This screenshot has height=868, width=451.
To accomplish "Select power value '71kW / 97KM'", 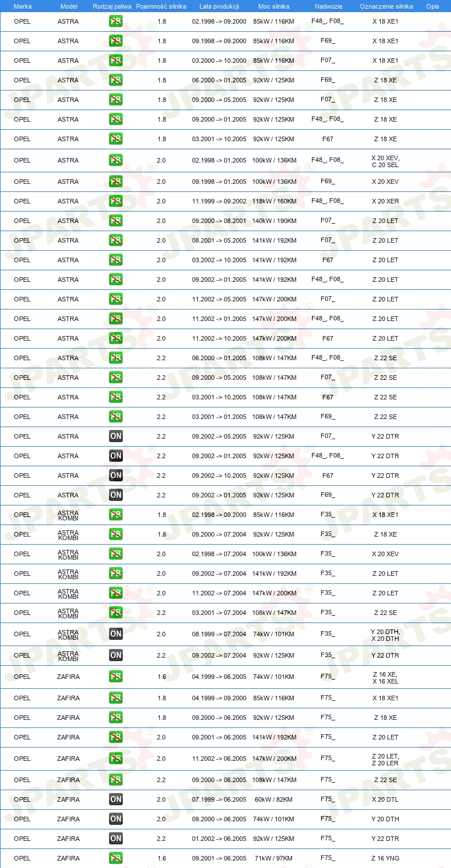I will click(274, 858).
